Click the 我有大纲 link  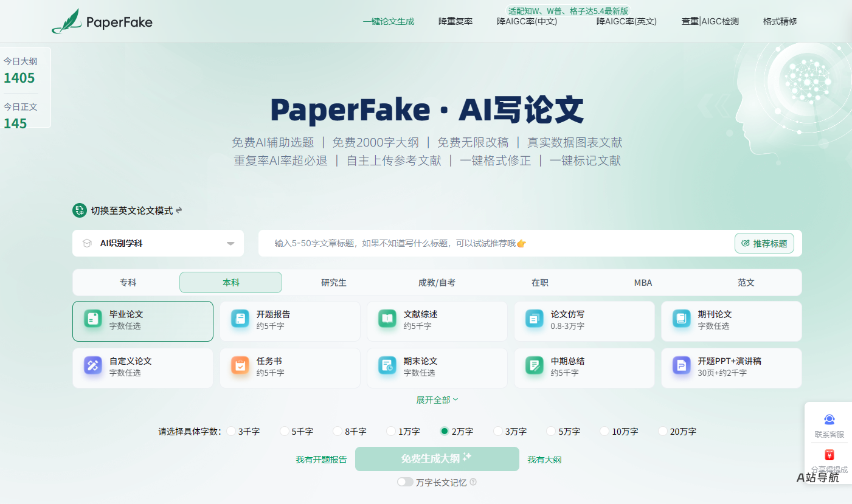point(545,460)
